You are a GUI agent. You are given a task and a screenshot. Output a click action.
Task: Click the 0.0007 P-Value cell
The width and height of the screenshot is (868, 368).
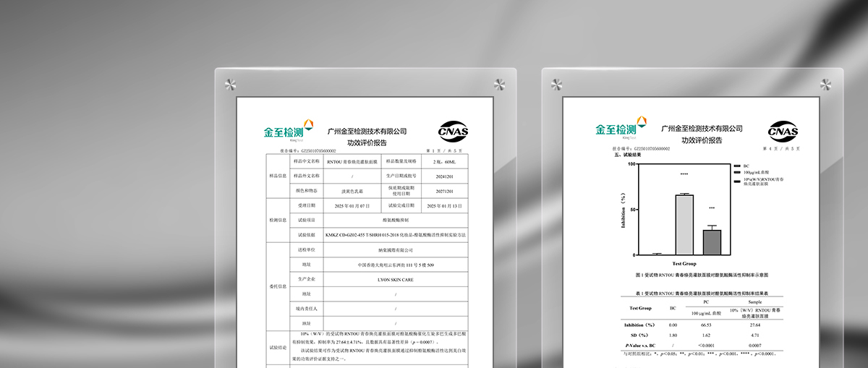754,346
